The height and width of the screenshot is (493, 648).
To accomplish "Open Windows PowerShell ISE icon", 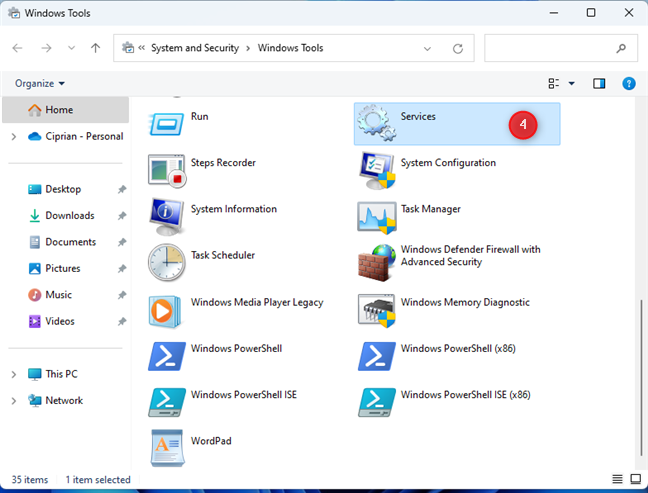I will click(x=167, y=402).
